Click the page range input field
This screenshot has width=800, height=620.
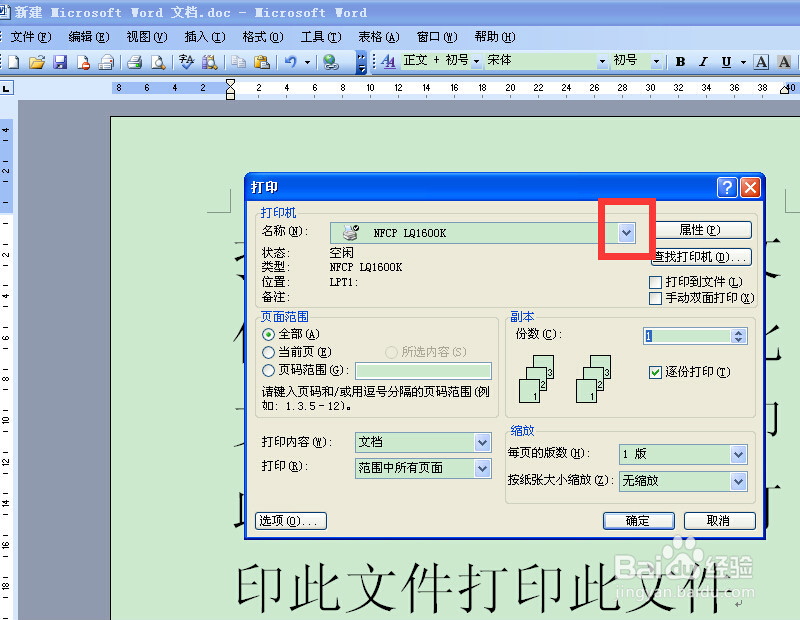pos(423,371)
